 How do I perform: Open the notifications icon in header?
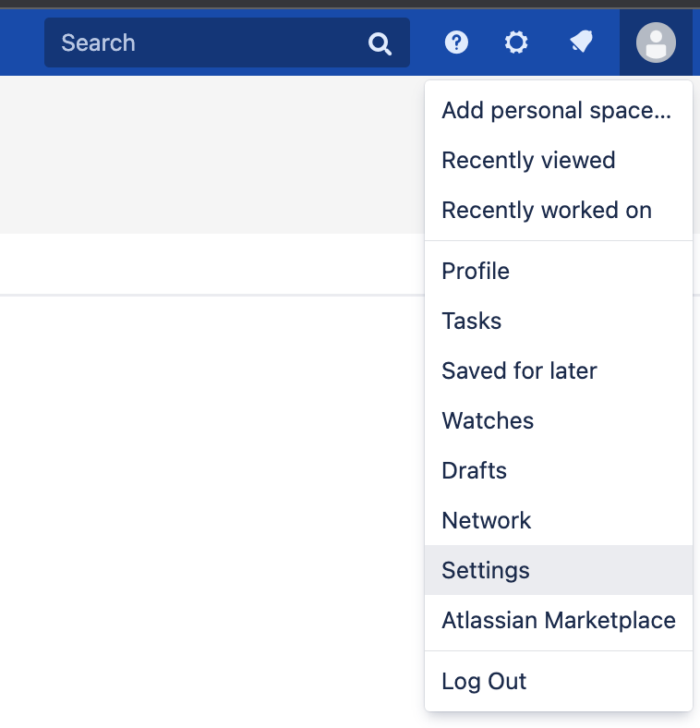point(581,42)
